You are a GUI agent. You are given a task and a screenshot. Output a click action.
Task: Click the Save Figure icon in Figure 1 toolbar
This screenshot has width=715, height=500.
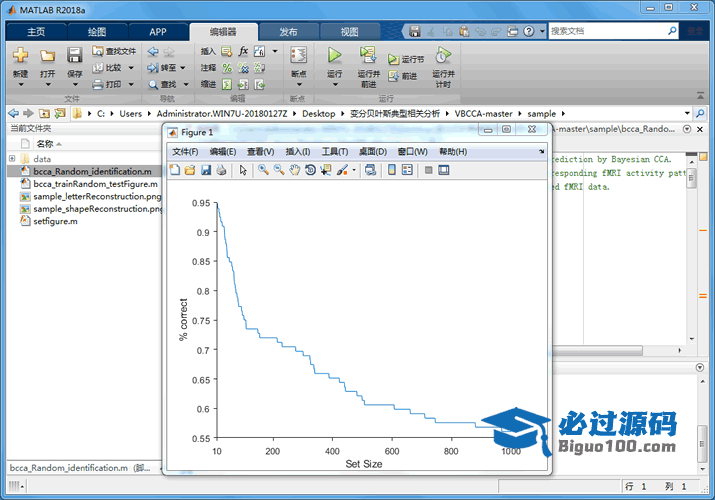pyautogui.click(x=206, y=170)
